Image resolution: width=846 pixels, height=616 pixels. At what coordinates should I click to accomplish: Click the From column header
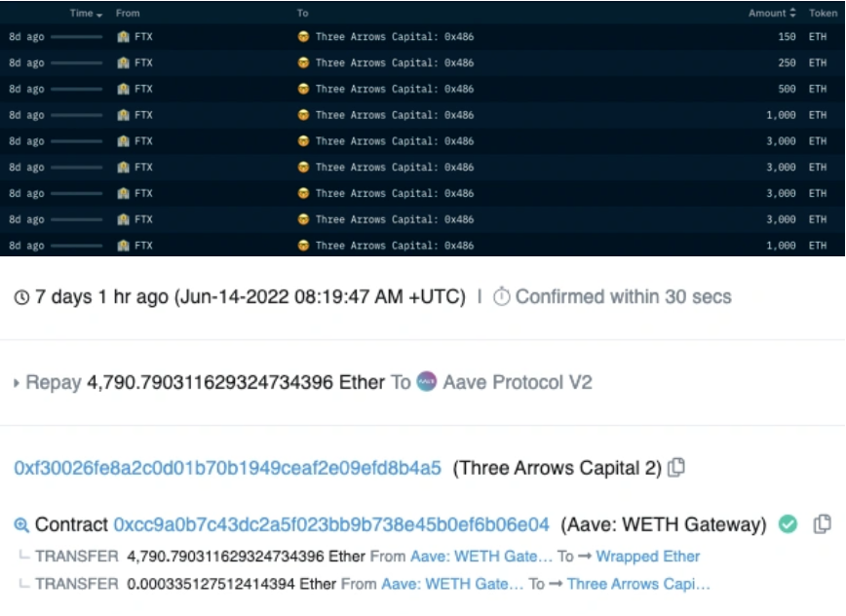pyautogui.click(x=128, y=13)
